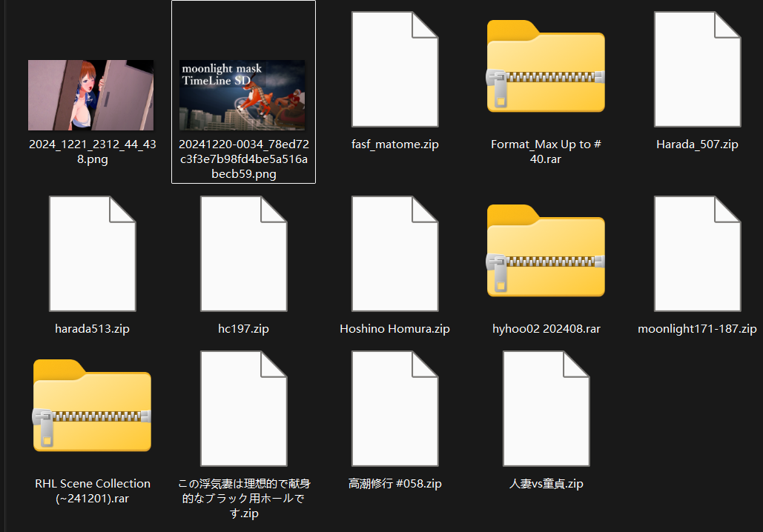763x532 pixels.
Task: Select the hyhoo02 202408.rar archive icon
Action: coord(546,252)
